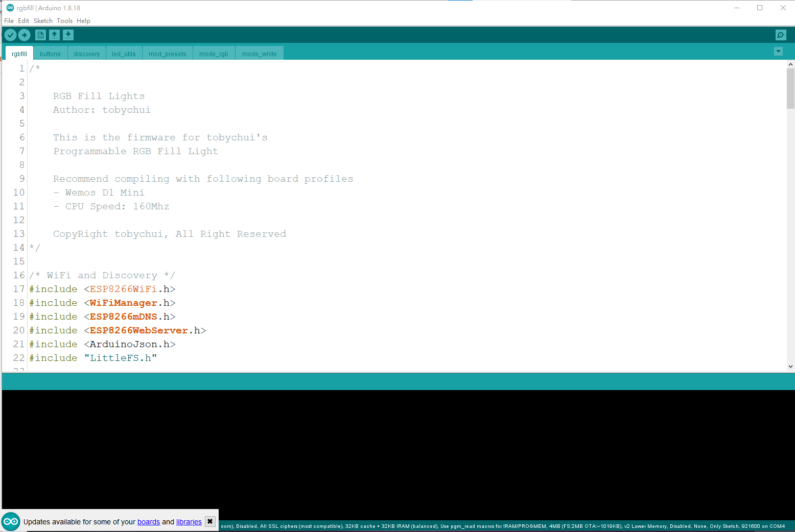Open the File menu

pyautogui.click(x=9, y=21)
